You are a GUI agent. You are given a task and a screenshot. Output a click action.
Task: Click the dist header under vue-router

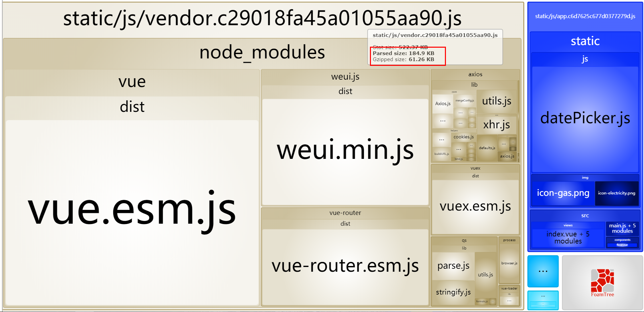click(x=345, y=224)
